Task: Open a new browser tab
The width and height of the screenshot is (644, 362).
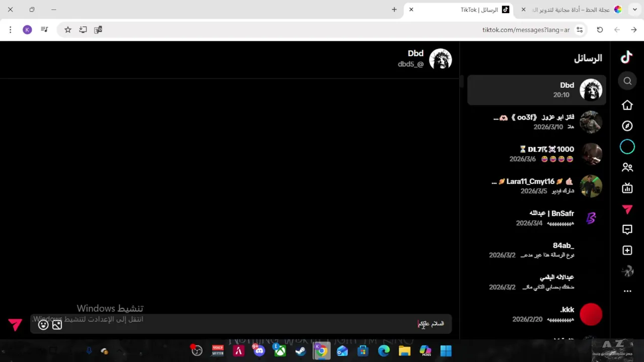Action: [394, 10]
